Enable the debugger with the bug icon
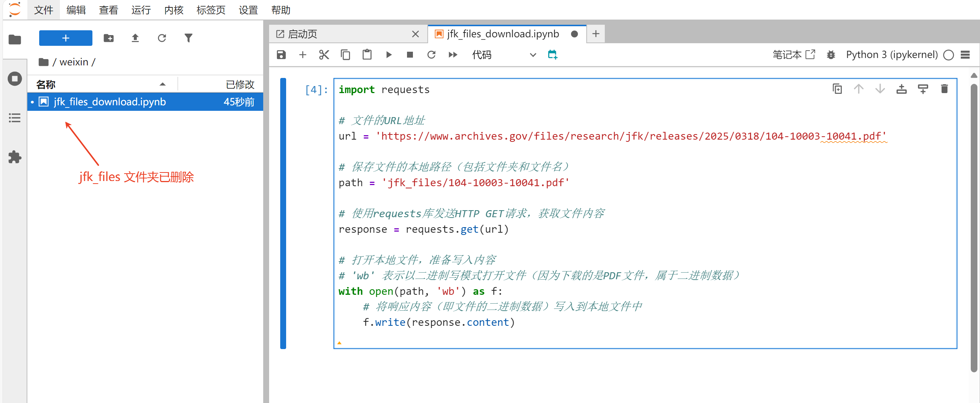The width and height of the screenshot is (980, 403). (x=831, y=55)
